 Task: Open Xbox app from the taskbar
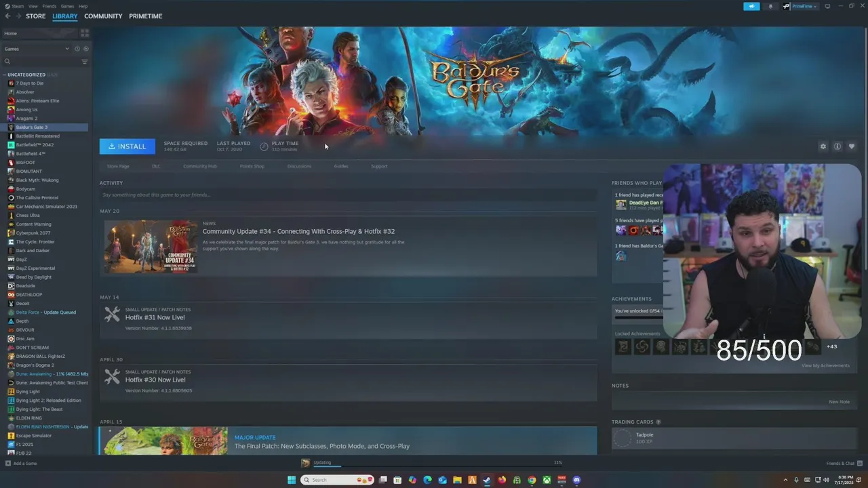click(547, 480)
